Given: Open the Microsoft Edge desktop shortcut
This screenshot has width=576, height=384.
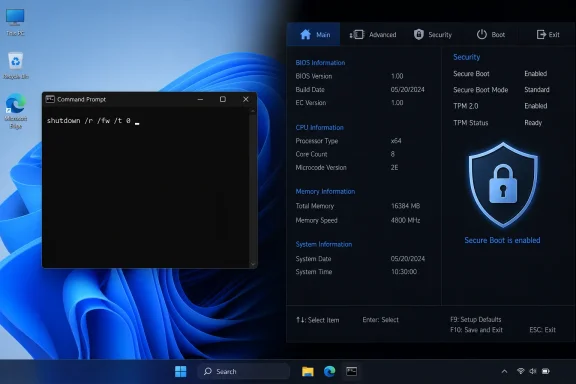Looking at the screenshot, I should click(16, 111).
